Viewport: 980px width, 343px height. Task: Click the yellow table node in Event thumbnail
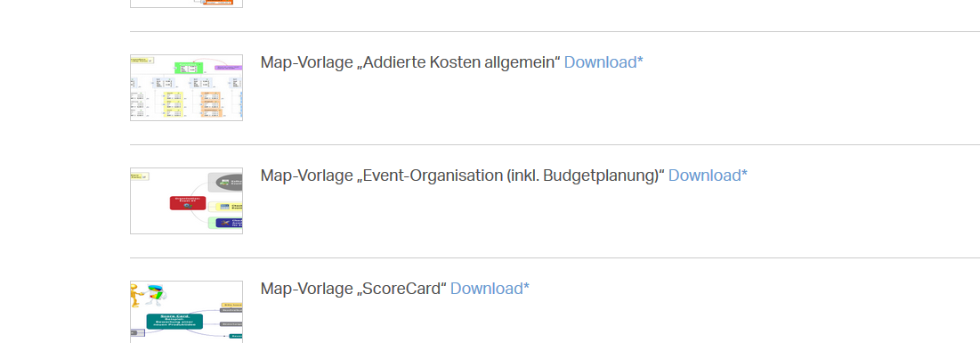229,207
